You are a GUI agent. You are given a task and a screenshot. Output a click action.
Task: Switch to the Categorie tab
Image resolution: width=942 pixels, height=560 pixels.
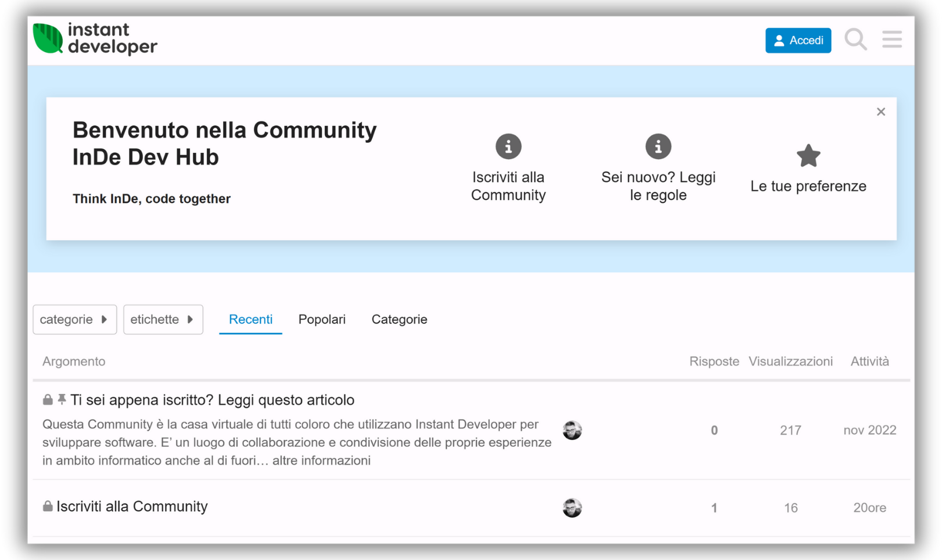[399, 319]
